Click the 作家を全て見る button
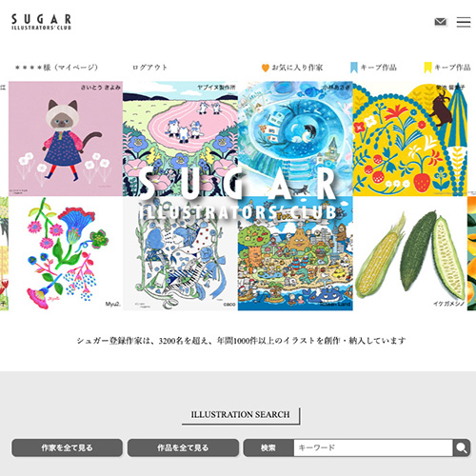The image size is (476, 476). coord(67,447)
